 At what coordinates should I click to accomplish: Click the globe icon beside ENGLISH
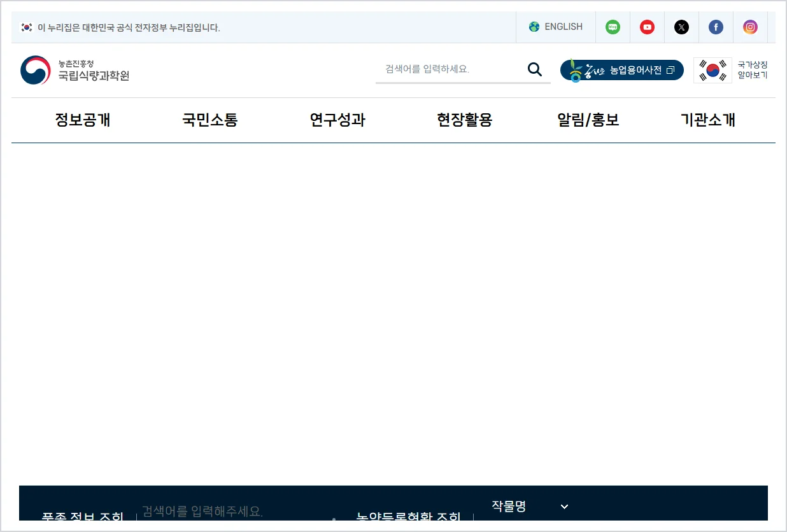coord(534,27)
